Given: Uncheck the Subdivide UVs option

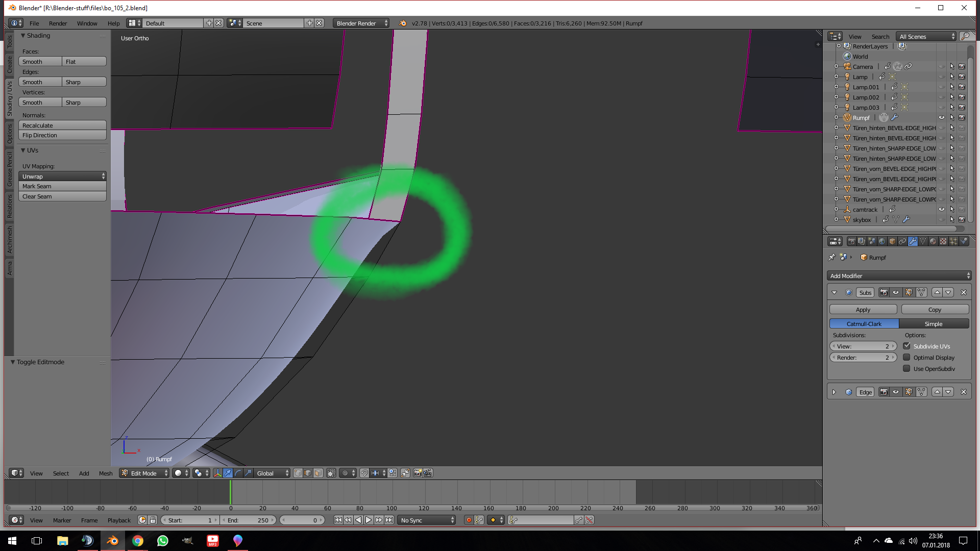Looking at the screenshot, I should coord(906,346).
